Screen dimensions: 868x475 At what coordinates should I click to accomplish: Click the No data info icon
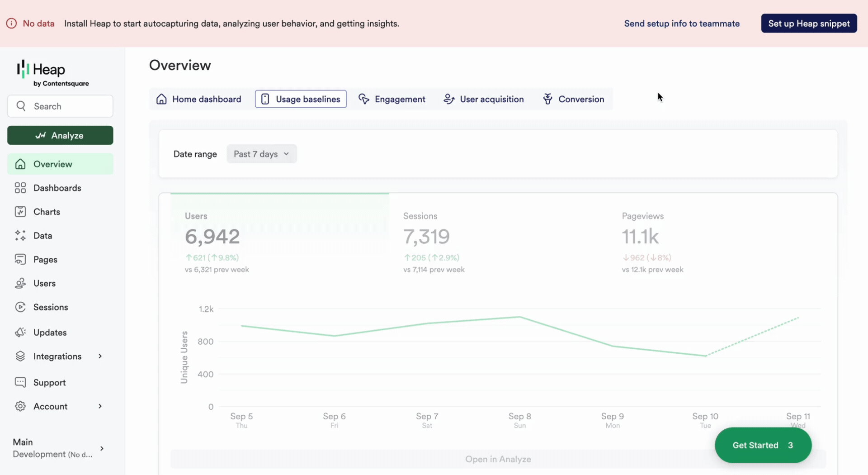click(12, 24)
